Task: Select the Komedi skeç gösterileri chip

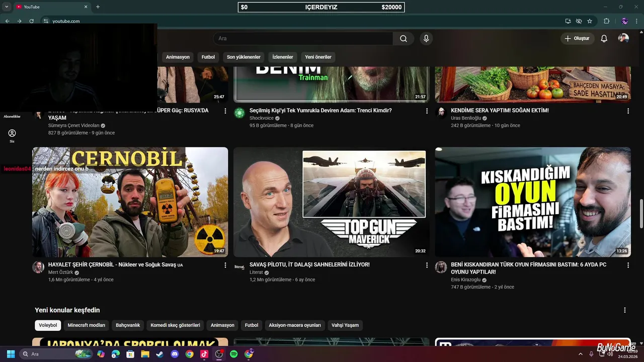Action: 175,325
